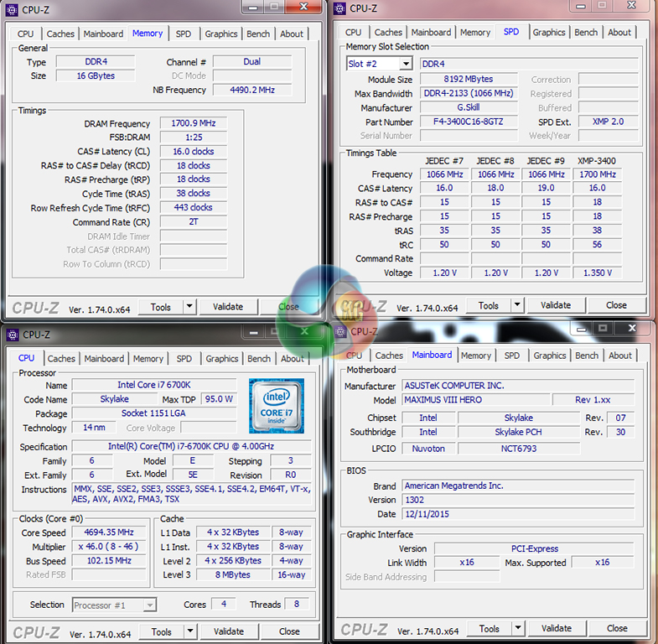658x644 pixels.
Task: Click the CPU-Z icon in the SPD window title bar
Action: pos(340,8)
